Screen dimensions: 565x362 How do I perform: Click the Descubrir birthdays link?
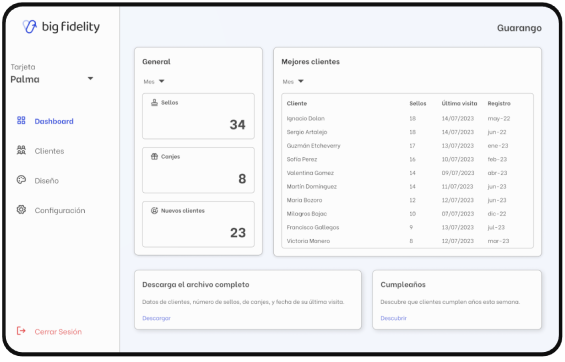click(x=393, y=318)
